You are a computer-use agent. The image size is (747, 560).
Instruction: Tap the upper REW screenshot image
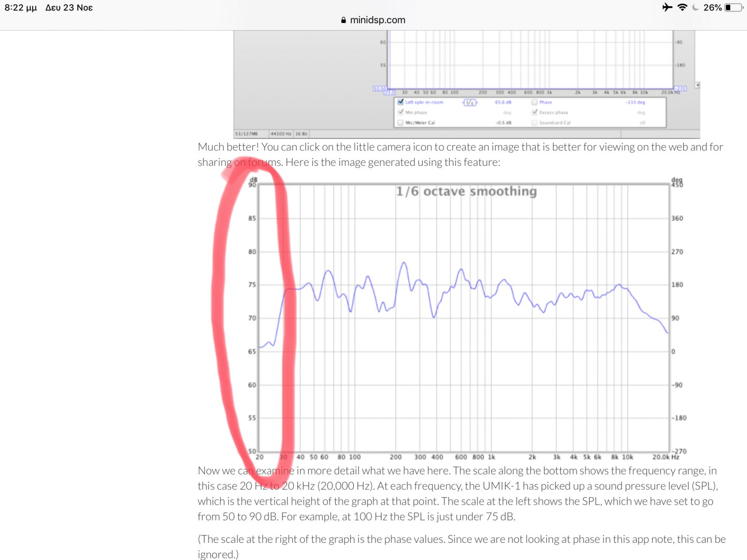(467, 85)
